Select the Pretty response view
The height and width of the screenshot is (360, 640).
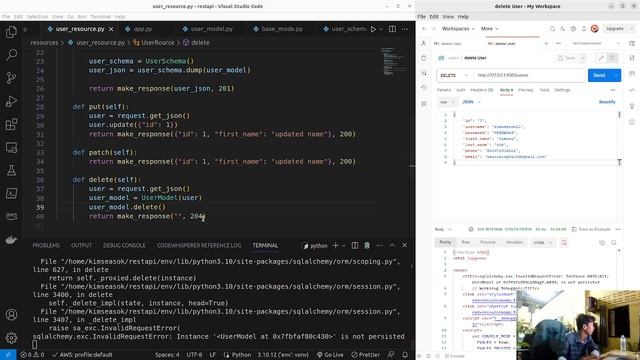[x=445, y=242]
